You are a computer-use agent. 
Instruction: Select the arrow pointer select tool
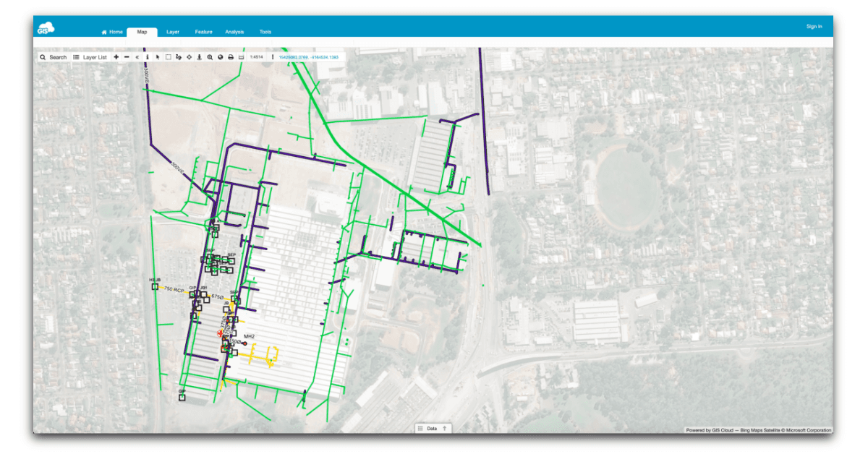point(158,57)
